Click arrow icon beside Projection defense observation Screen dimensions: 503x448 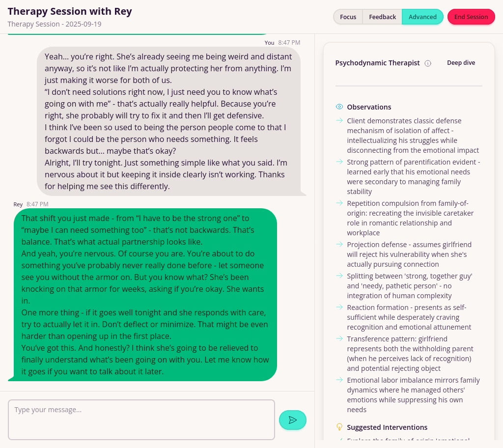pos(339,244)
